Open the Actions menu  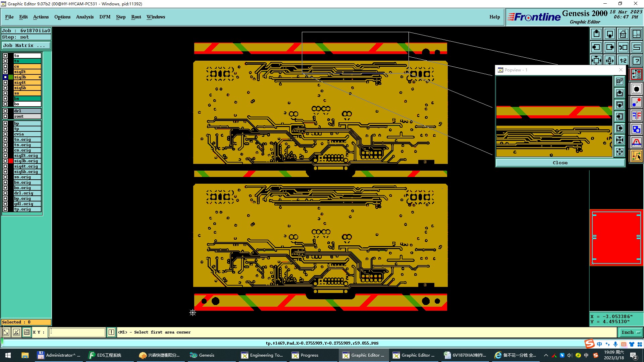pos(41,17)
